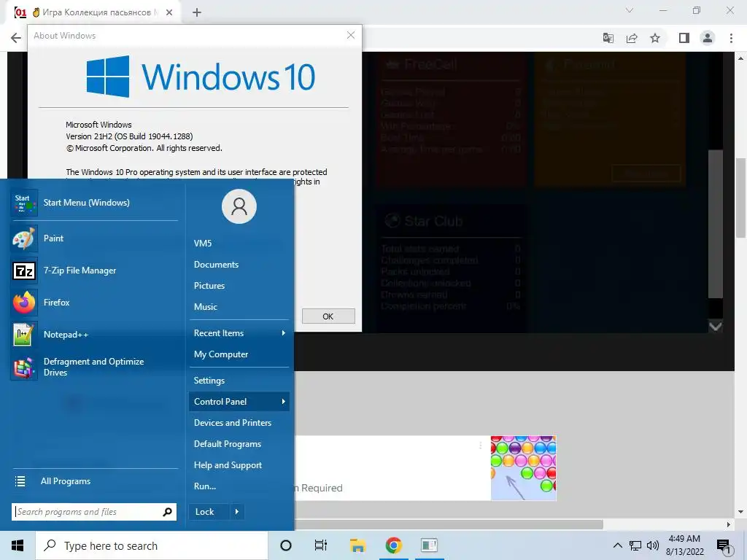Open Documents from start menu
This screenshot has width=747, height=560.
pyautogui.click(x=239, y=264)
